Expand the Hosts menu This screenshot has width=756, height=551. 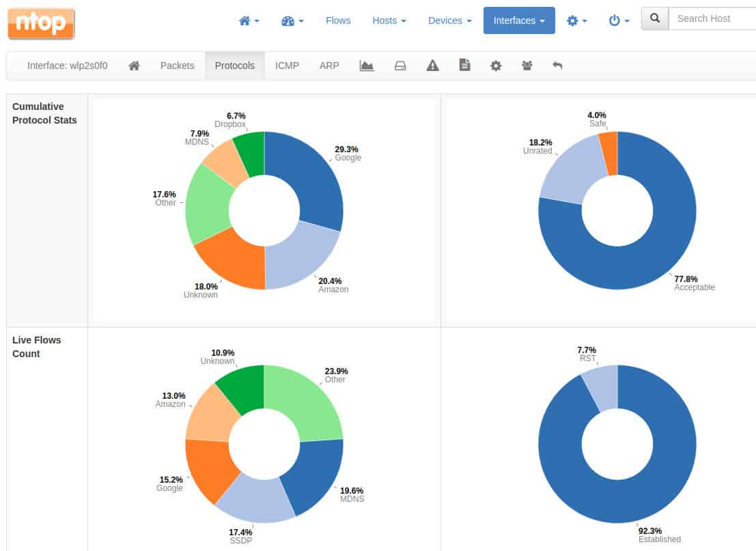tap(389, 20)
